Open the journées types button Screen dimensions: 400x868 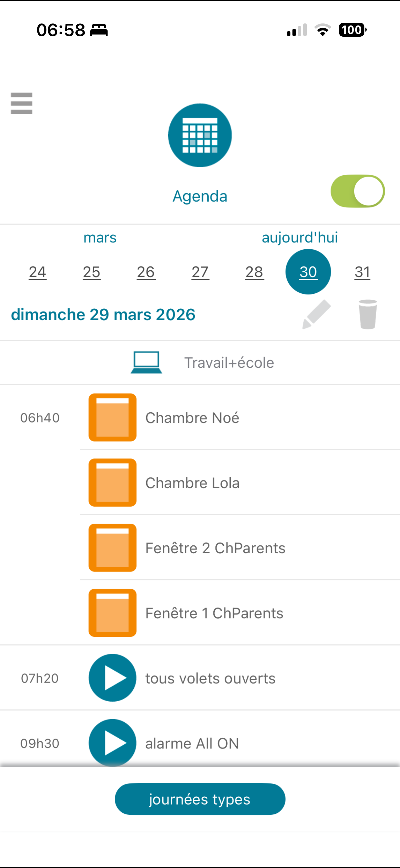(x=200, y=799)
